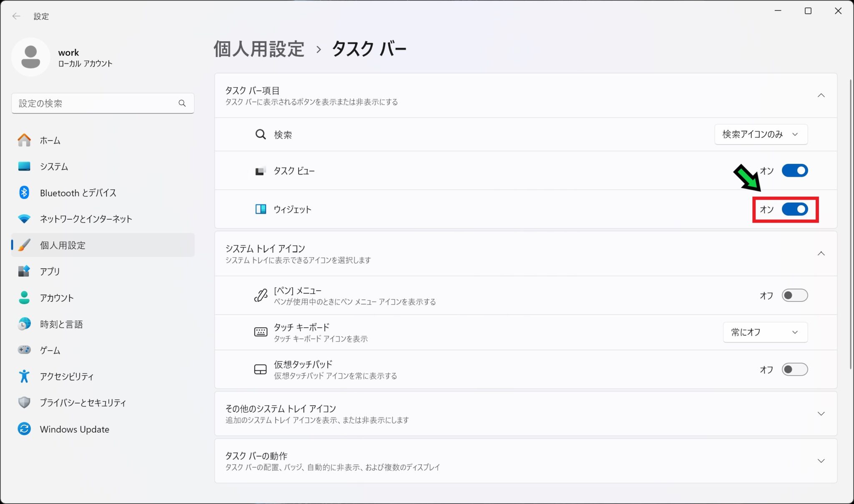Select システム in the sidebar
The width and height of the screenshot is (854, 504).
click(x=54, y=167)
